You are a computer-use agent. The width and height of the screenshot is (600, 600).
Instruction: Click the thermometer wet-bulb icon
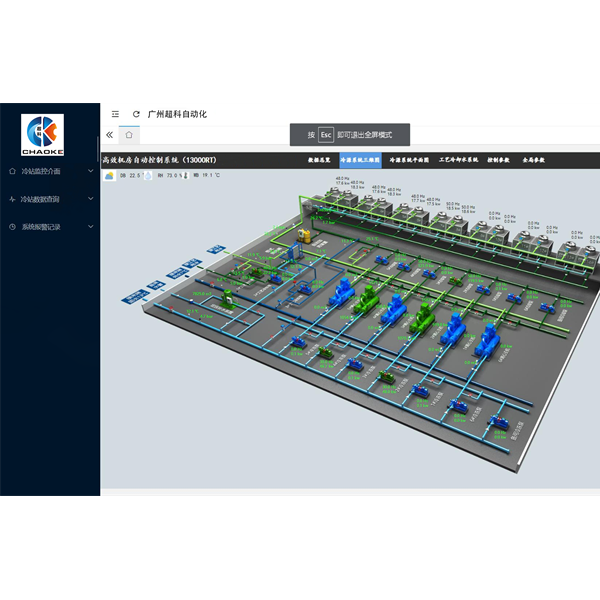tap(186, 176)
